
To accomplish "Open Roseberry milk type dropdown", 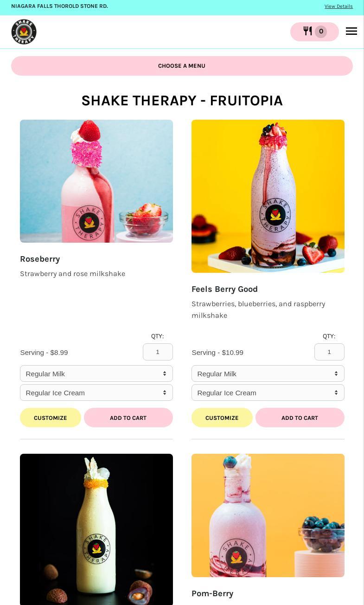I will (96, 373).
